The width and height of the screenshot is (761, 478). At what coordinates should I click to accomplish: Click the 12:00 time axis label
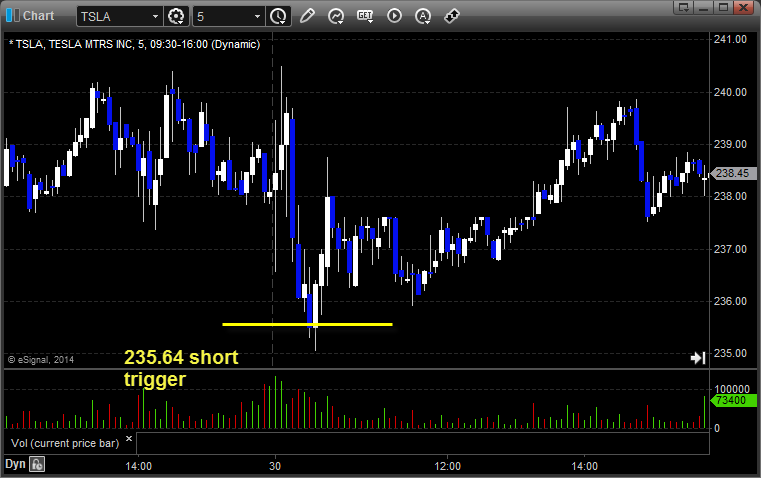click(x=447, y=466)
